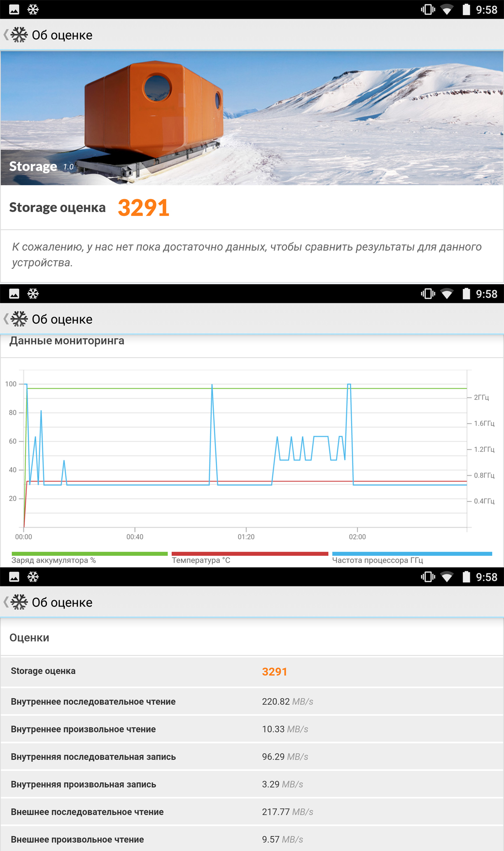This screenshot has width=504, height=851.
Task: Tap the large orange 3291 Storage score
Action: click(144, 208)
